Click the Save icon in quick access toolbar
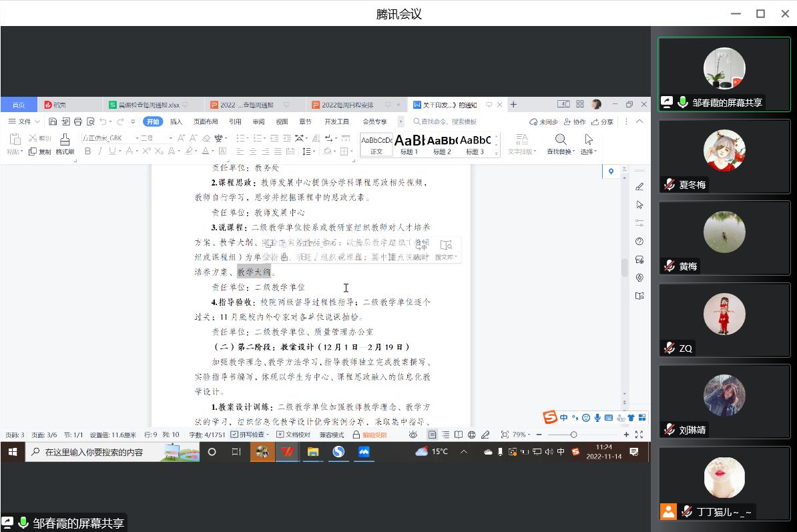This screenshot has height=532, width=797. click(53, 121)
